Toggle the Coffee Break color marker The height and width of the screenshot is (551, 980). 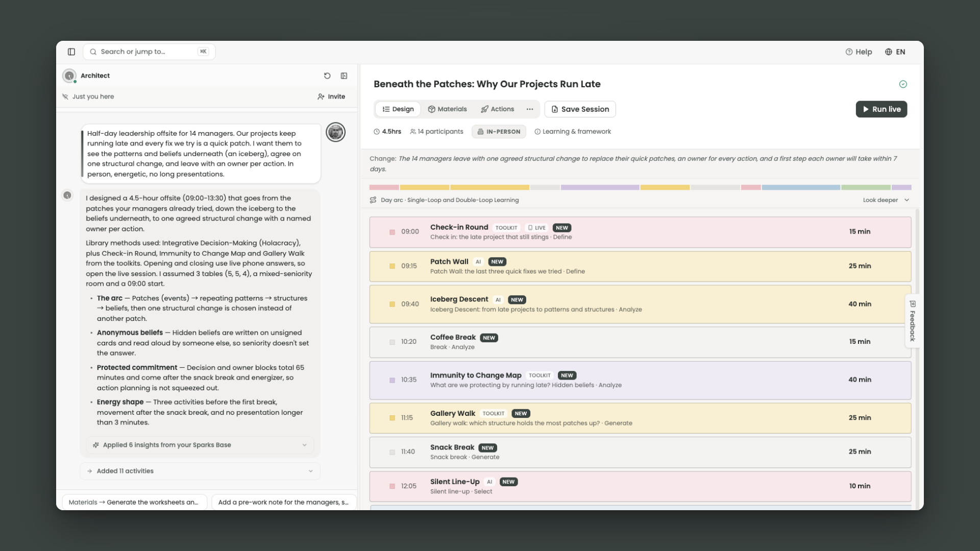click(x=392, y=342)
